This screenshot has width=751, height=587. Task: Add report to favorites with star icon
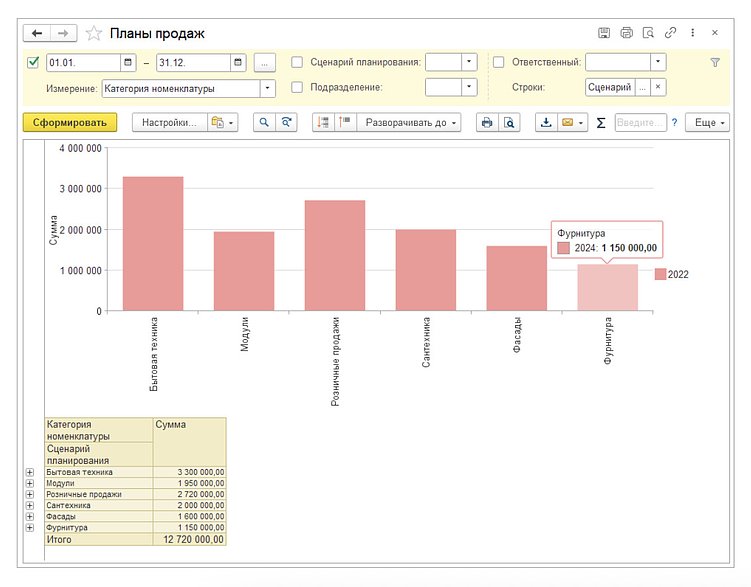click(x=94, y=33)
